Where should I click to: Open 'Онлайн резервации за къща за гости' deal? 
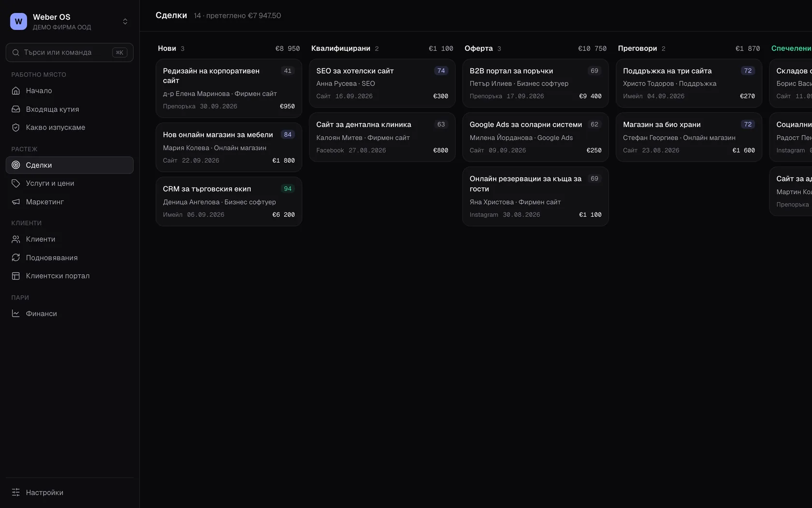click(x=536, y=196)
